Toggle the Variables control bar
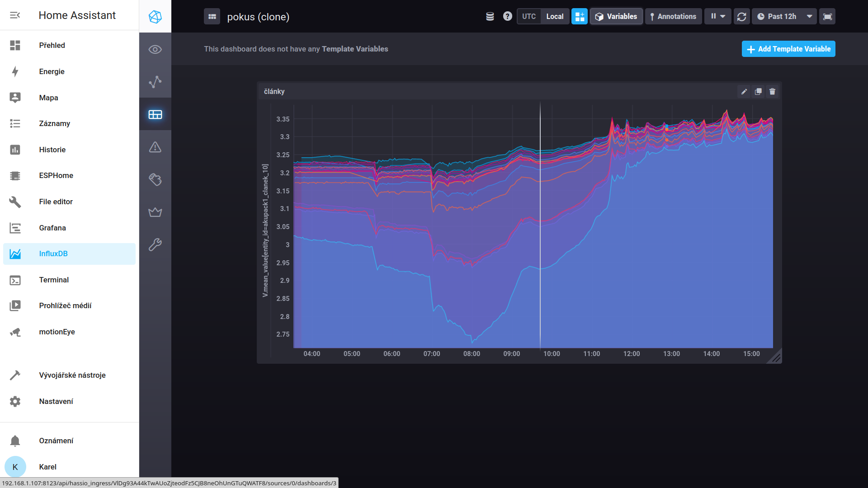 pos(616,17)
